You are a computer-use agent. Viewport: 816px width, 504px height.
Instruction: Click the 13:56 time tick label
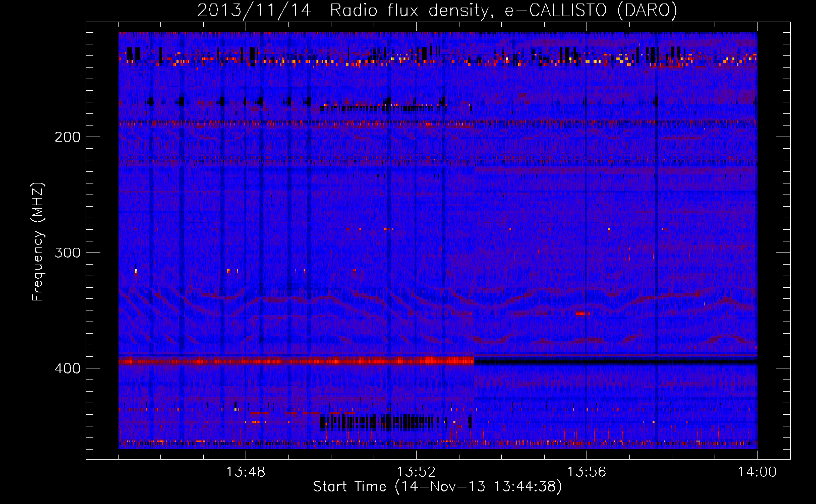(x=587, y=472)
